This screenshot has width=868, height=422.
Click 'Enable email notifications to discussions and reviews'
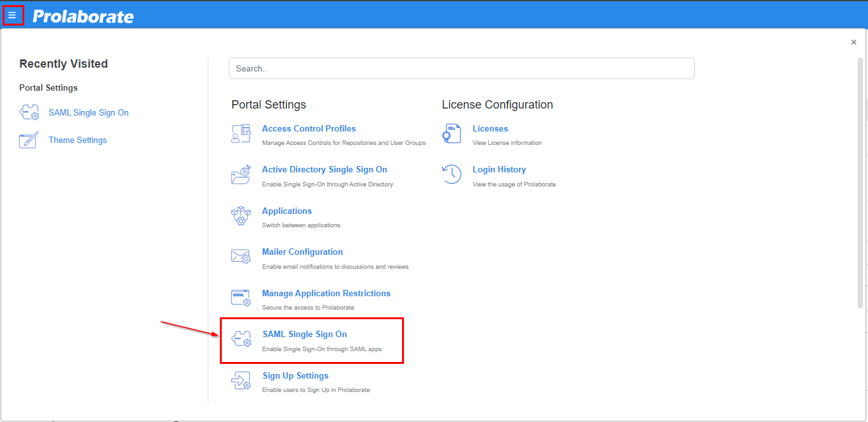tap(336, 267)
